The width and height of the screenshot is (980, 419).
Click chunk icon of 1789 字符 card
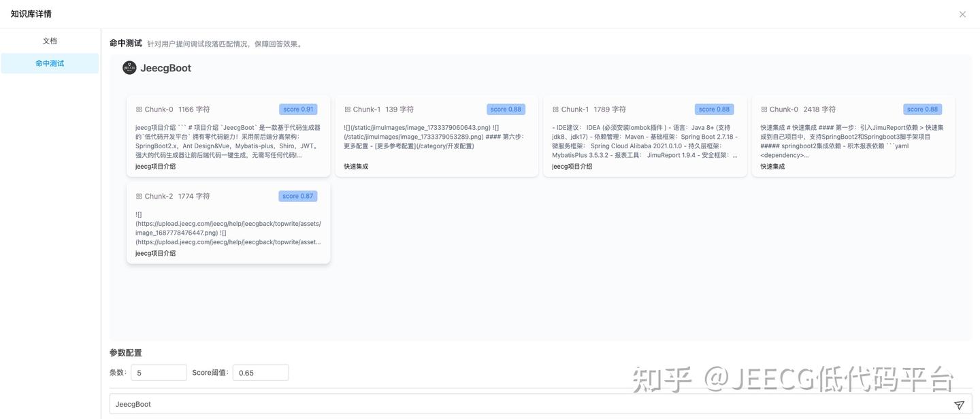(x=555, y=110)
